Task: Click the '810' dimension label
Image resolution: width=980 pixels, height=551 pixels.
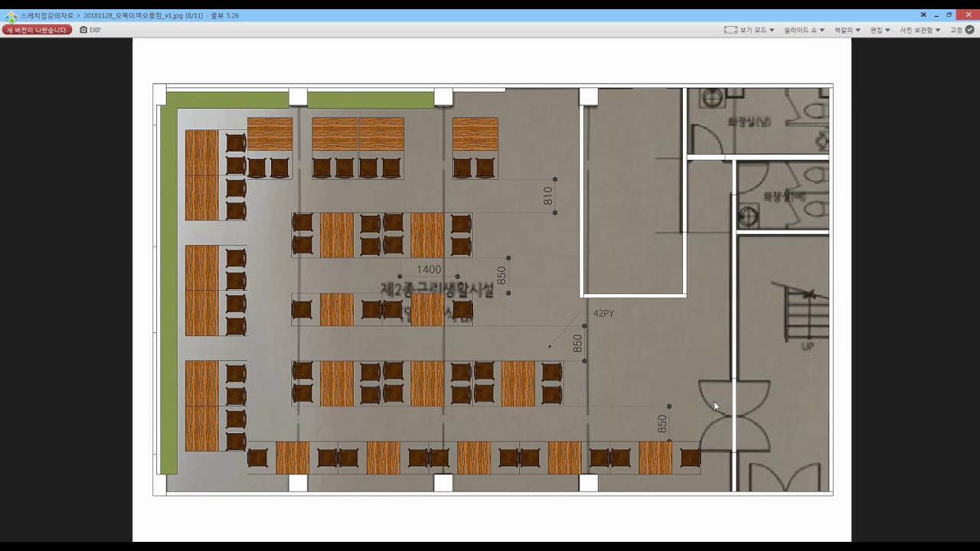Action: click(x=548, y=196)
